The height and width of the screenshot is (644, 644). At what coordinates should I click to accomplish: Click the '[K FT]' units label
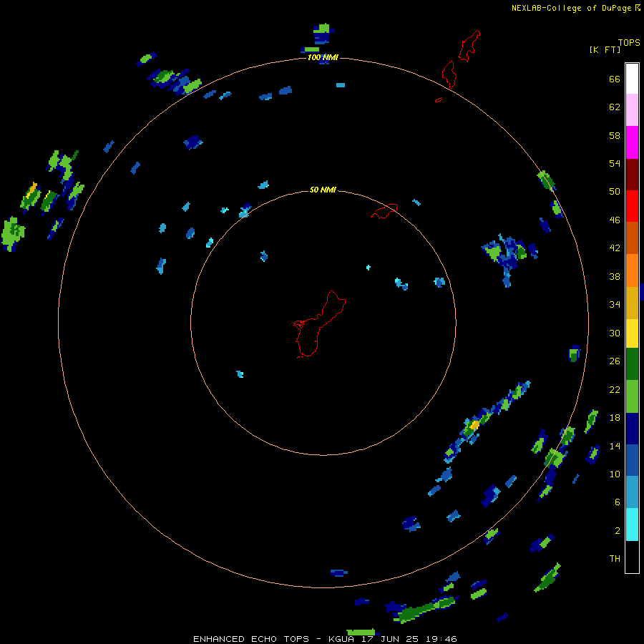pyautogui.click(x=605, y=49)
